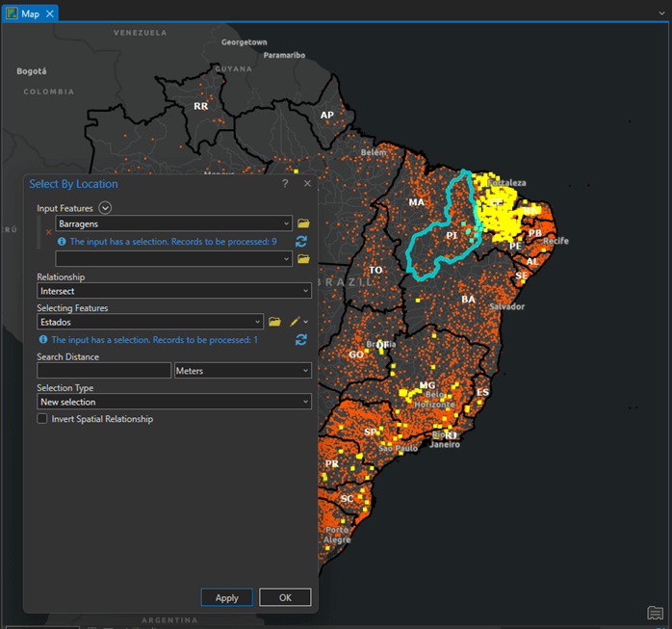Open Selection Type dropdown showing New selection
This screenshot has width=672, height=629.
pos(174,402)
